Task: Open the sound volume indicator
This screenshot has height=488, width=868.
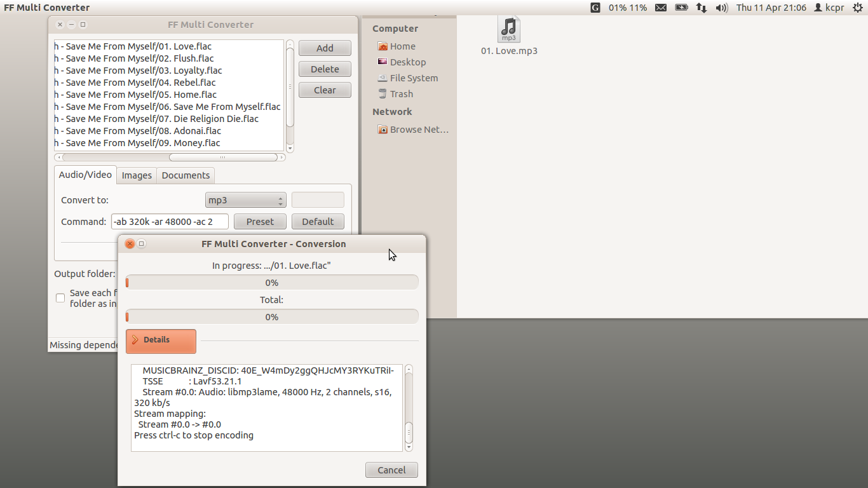Action: tap(722, 8)
